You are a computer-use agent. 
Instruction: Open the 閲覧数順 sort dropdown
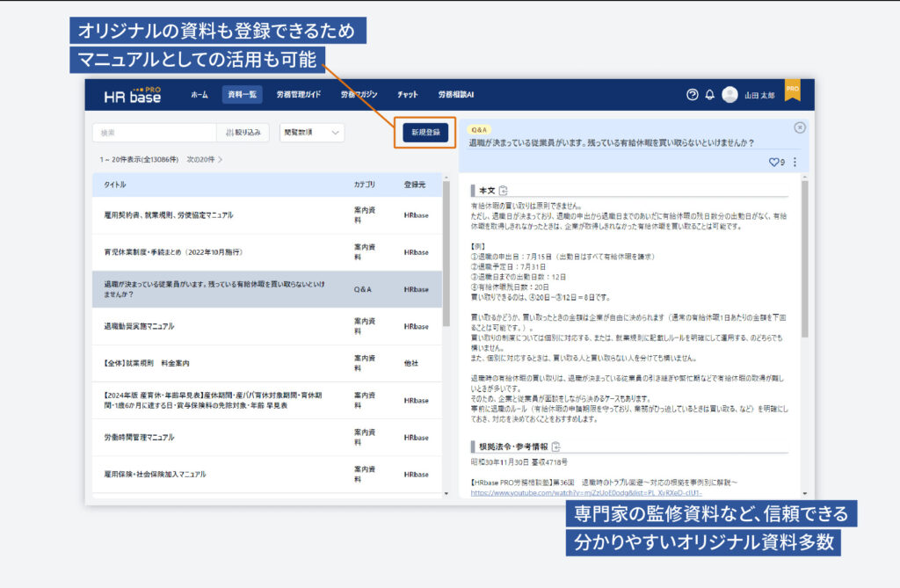[312, 133]
